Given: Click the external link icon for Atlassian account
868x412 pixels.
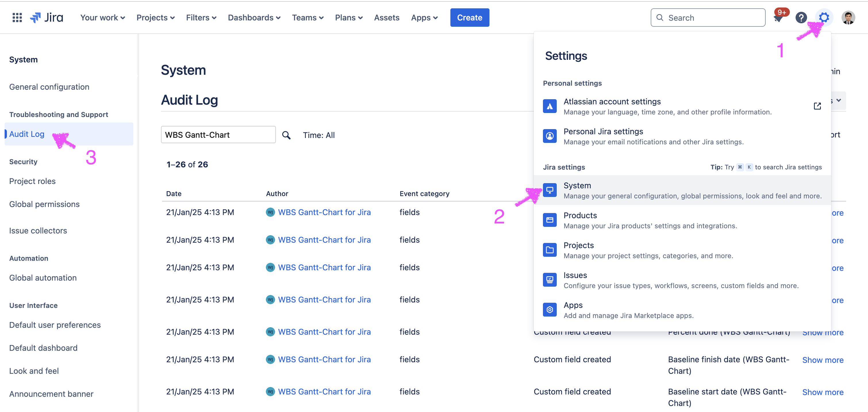Looking at the screenshot, I should pyautogui.click(x=817, y=106).
